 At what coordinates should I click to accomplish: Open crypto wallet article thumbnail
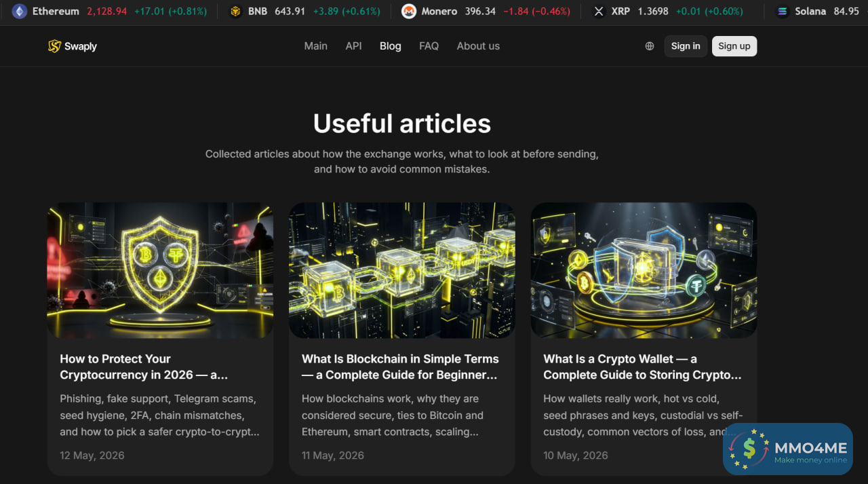(x=644, y=270)
